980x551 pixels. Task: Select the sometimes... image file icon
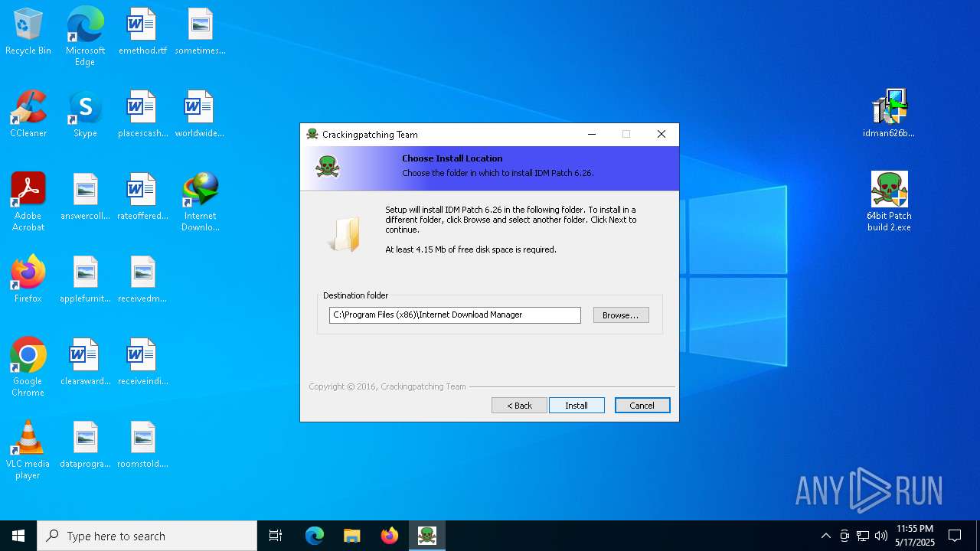click(200, 31)
